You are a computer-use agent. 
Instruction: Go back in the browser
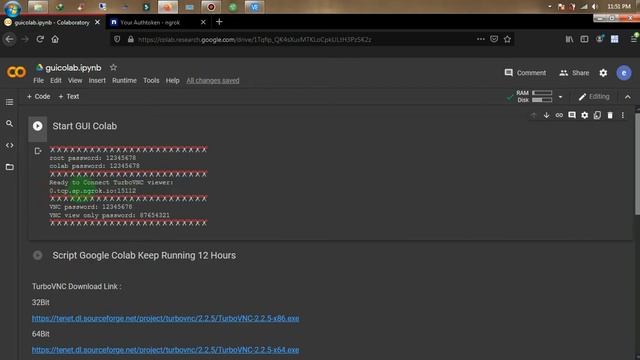point(9,39)
